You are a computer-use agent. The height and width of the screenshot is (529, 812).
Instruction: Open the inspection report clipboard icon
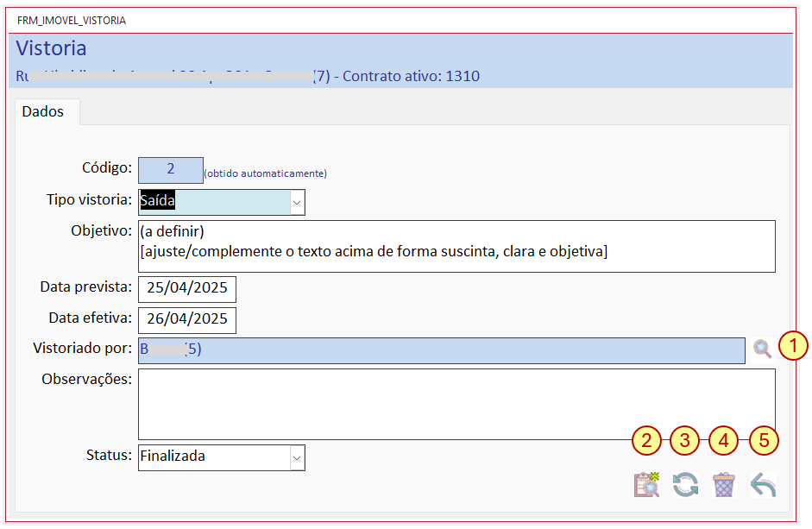tap(647, 485)
